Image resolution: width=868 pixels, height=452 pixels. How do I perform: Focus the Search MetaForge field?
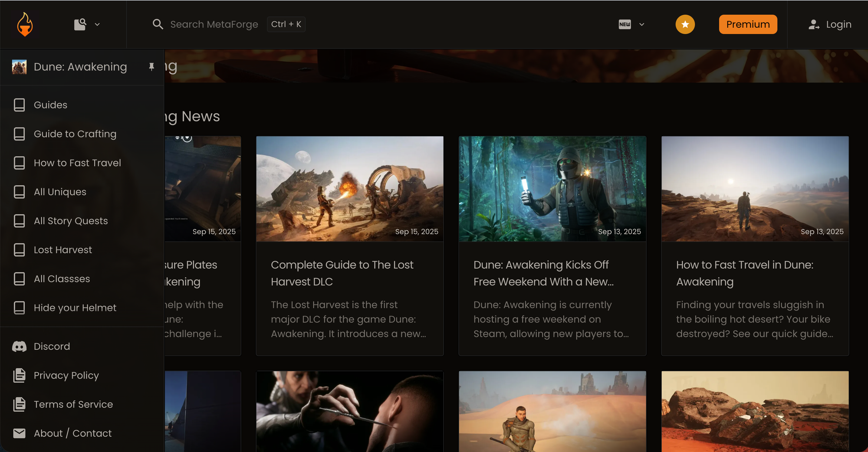214,24
